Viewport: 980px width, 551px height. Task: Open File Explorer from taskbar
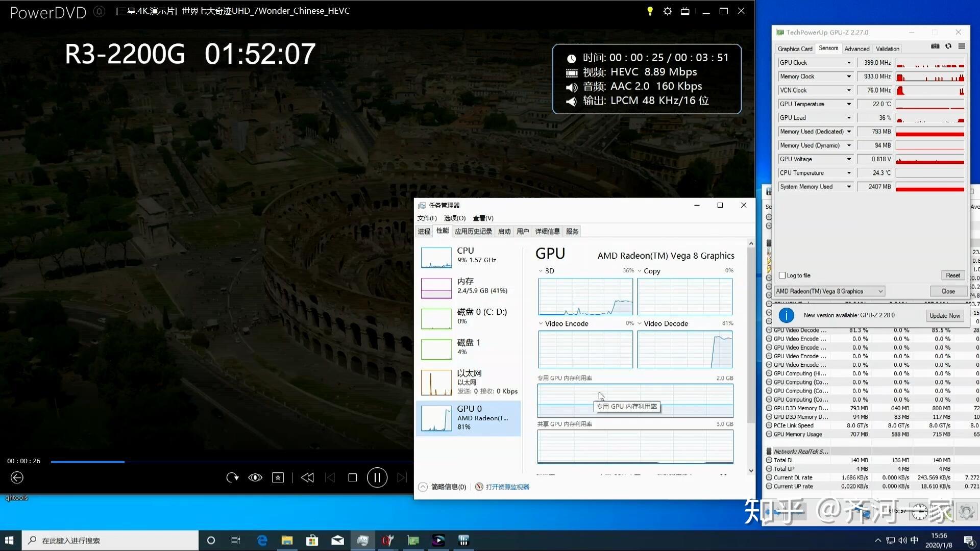click(287, 540)
